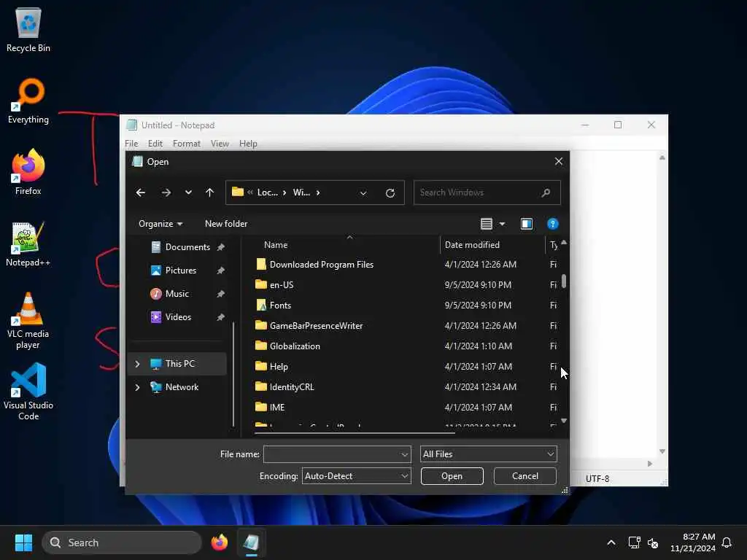Open Notepad Help menu

tap(248, 144)
